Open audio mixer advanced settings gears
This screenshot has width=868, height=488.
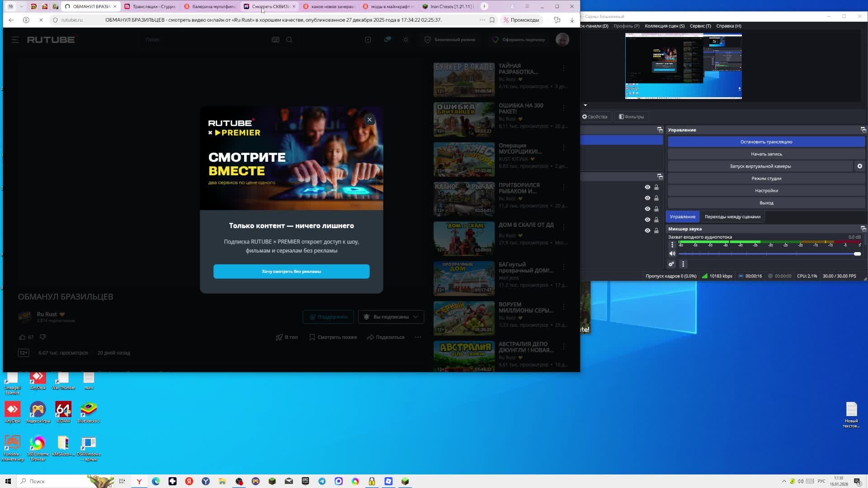(x=671, y=264)
